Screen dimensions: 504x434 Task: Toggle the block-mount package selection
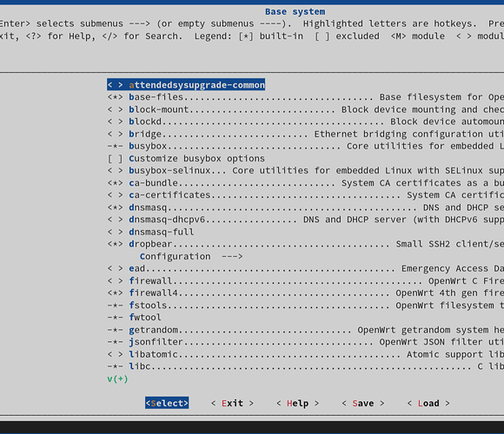click(115, 109)
